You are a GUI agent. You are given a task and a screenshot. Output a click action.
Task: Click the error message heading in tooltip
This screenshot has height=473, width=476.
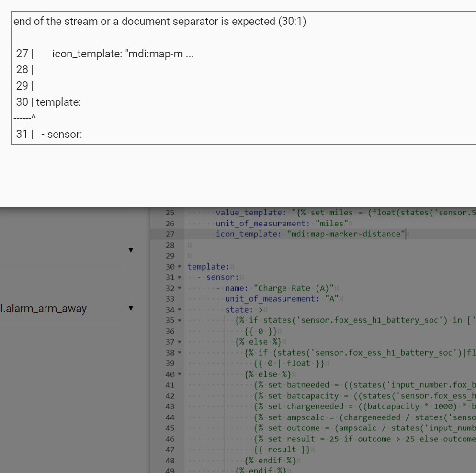[x=159, y=22]
